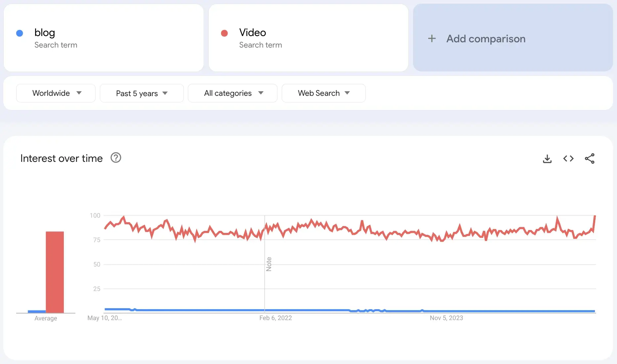The width and height of the screenshot is (617, 364).
Task: Click the red dot beside Video
Action: [224, 33]
